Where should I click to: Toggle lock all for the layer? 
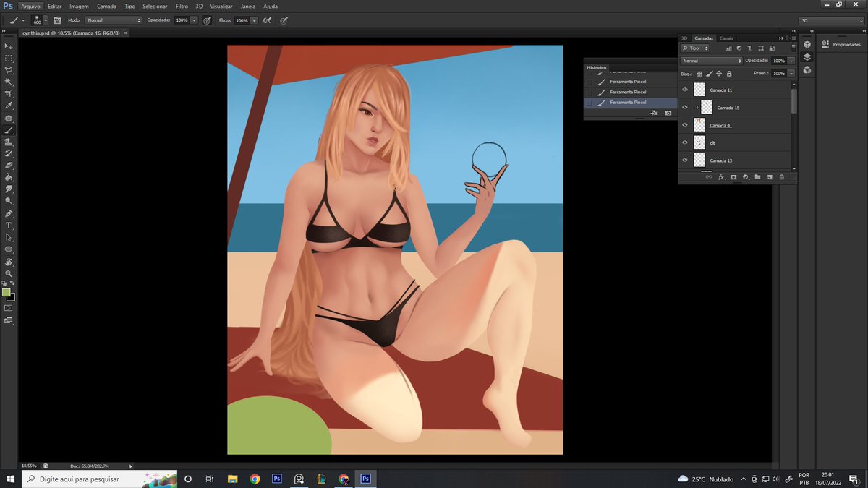[729, 74]
